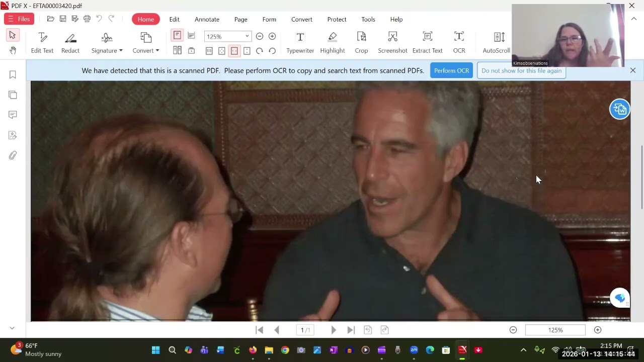Run the OCR tool from ribbon

coord(459,43)
